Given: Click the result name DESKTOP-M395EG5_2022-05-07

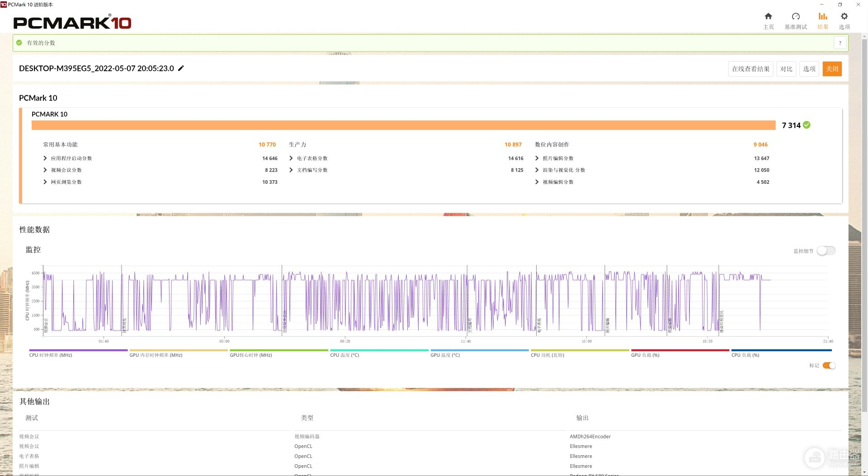Looking at the screenshot, I should point(96,68).
